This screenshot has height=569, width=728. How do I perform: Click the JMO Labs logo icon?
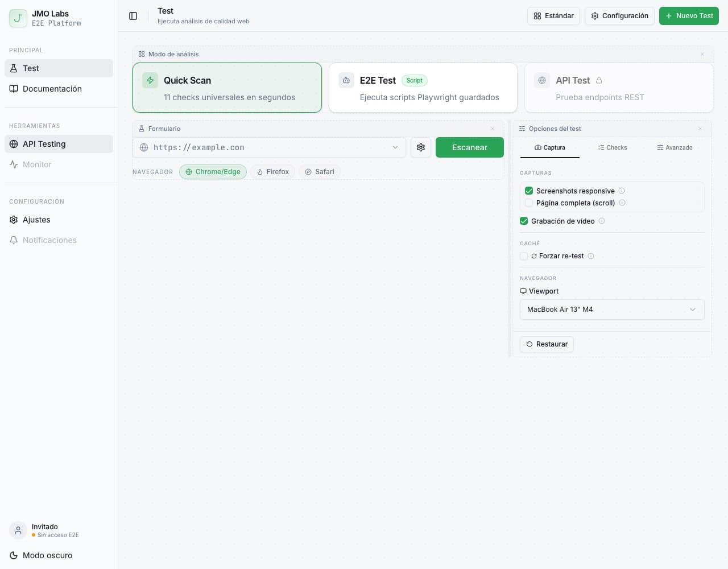click(x=18, y=18)
